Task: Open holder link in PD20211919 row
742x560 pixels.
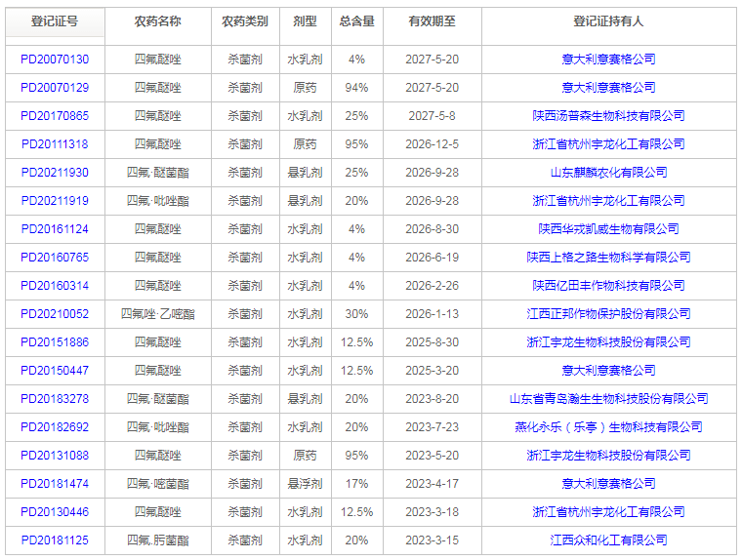Action: 608,201
